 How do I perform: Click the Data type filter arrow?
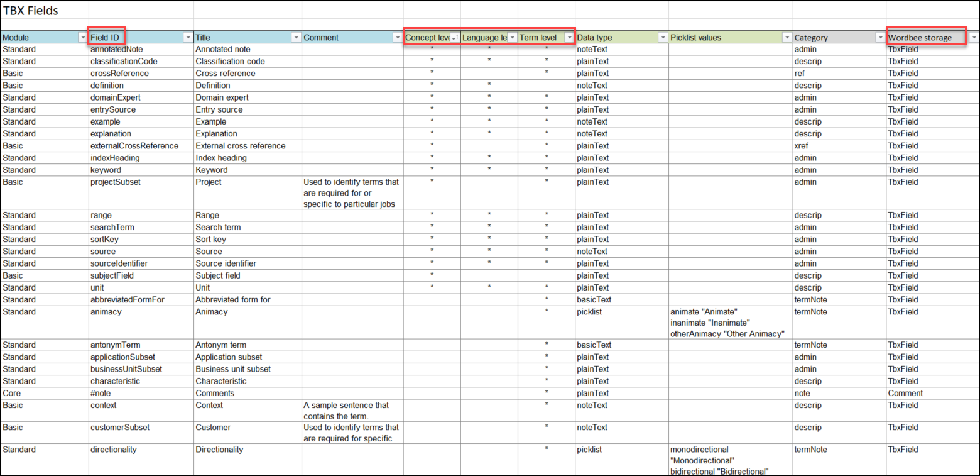pos(662,38)
